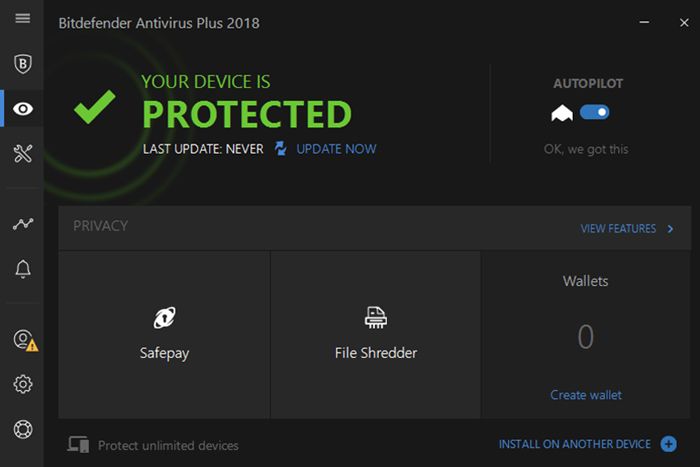Toggle the Autopilot switch

pos(594,113)
